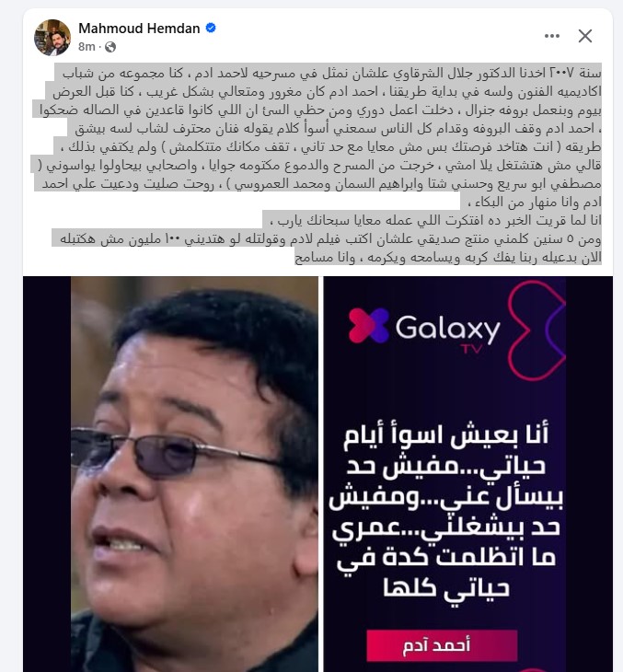
Task: Click the pink heart outline graphic
Action: click(536, 330)
